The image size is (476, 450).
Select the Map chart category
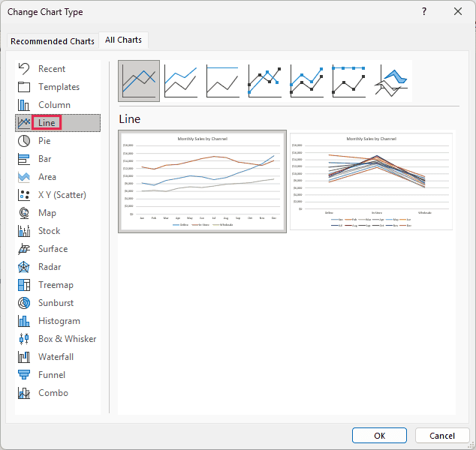58,213
